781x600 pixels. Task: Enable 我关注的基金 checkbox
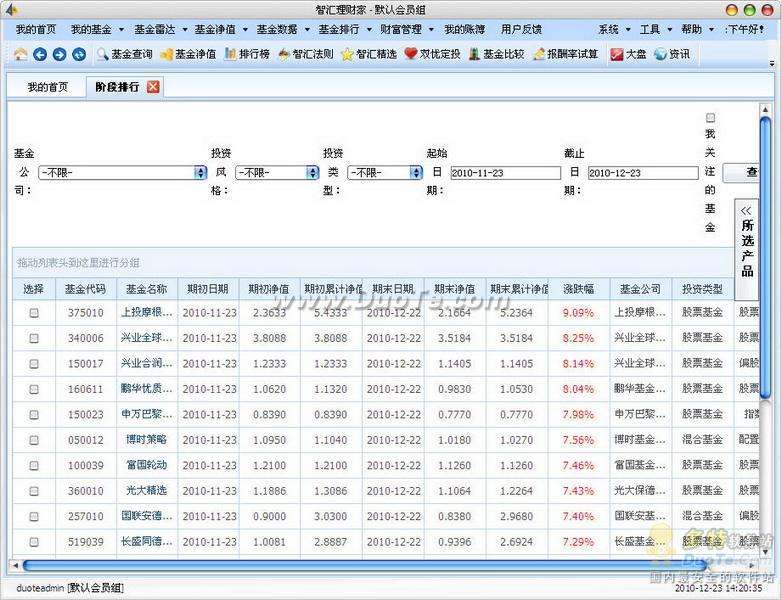coord(710,117)
